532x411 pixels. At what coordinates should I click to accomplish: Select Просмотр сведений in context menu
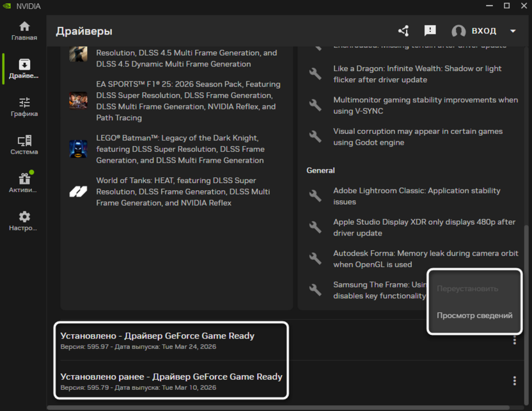[474, 316]
